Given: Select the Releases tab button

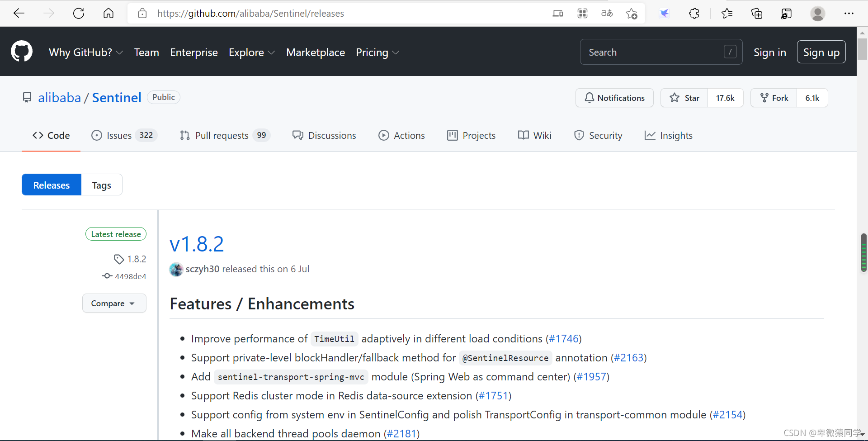Looking at the screenshot, I should pyautogui.click(x=52, y=185).
